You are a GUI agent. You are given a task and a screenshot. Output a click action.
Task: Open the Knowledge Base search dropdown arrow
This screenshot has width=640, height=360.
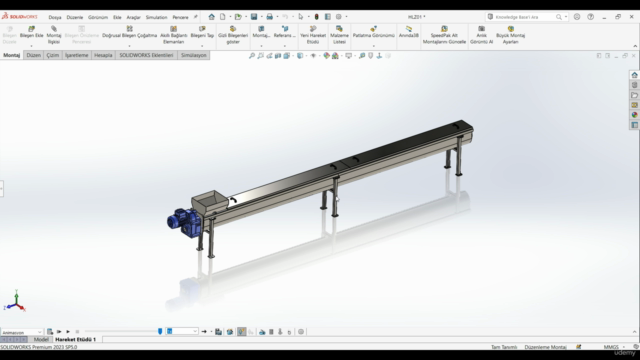click(x=566, y=17)
